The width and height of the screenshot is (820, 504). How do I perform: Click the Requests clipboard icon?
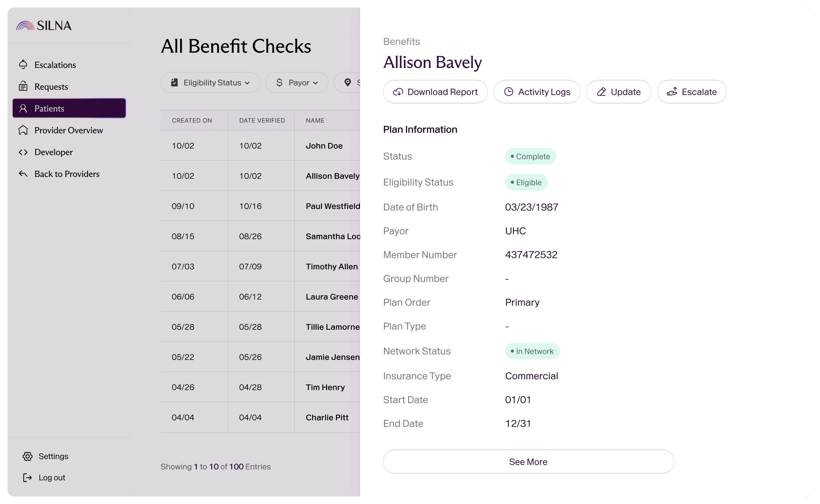click(x=23, y=86)
